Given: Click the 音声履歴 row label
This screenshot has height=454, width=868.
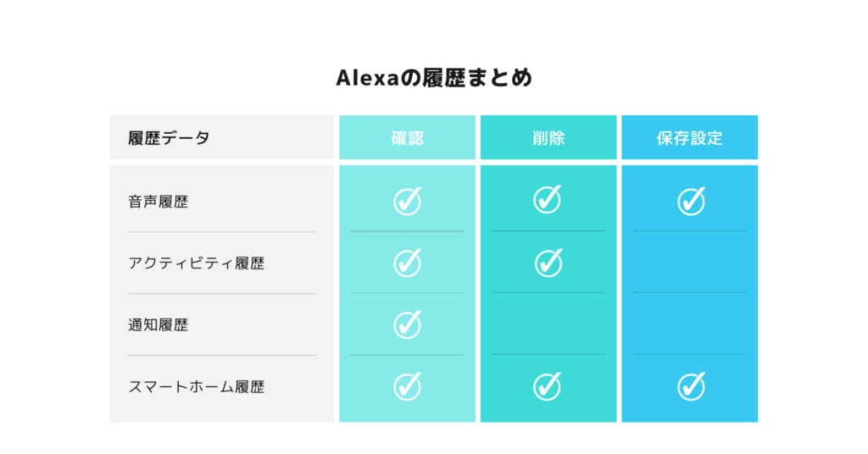Looking at the screenshot, I should [x=159, y=202].
